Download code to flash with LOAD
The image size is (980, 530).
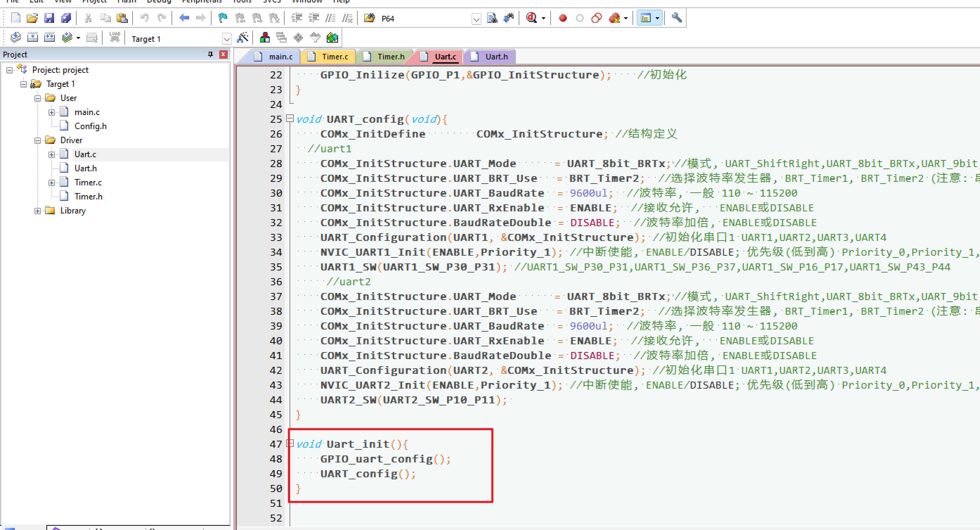point(115,38)
